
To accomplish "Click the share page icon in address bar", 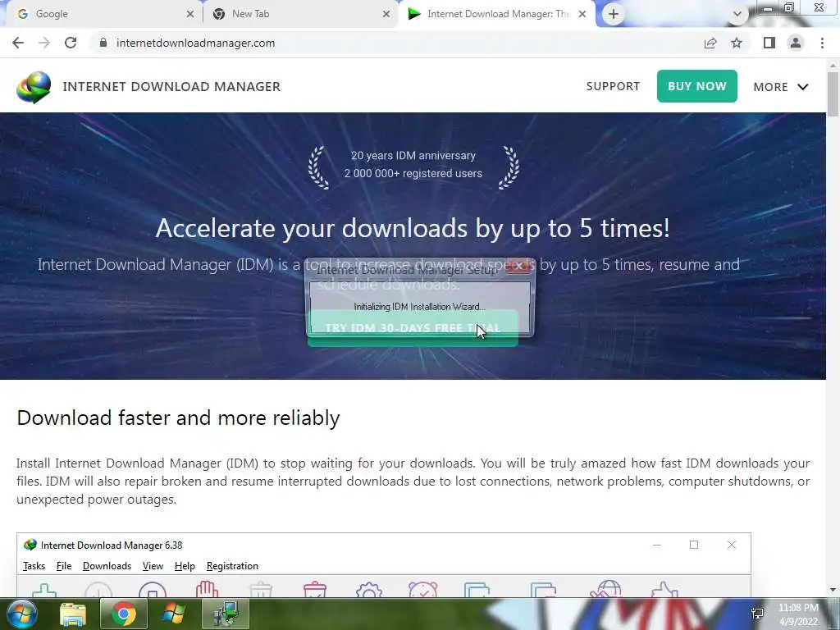I will click(710, 43).
